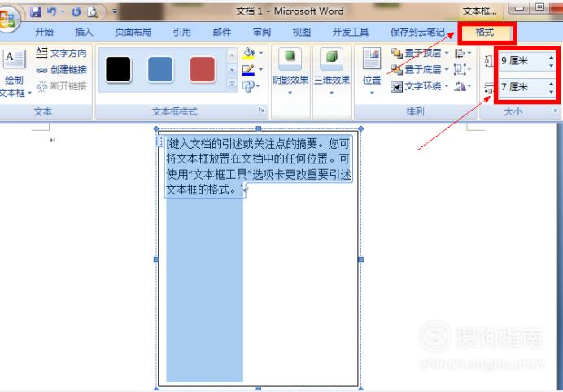The image size is (563, 392).
Task: Click the shape outline pen icon
Action: 248,70
